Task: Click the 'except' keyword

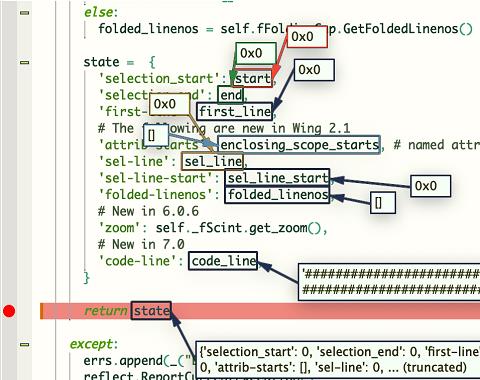Action: point(91,344)
